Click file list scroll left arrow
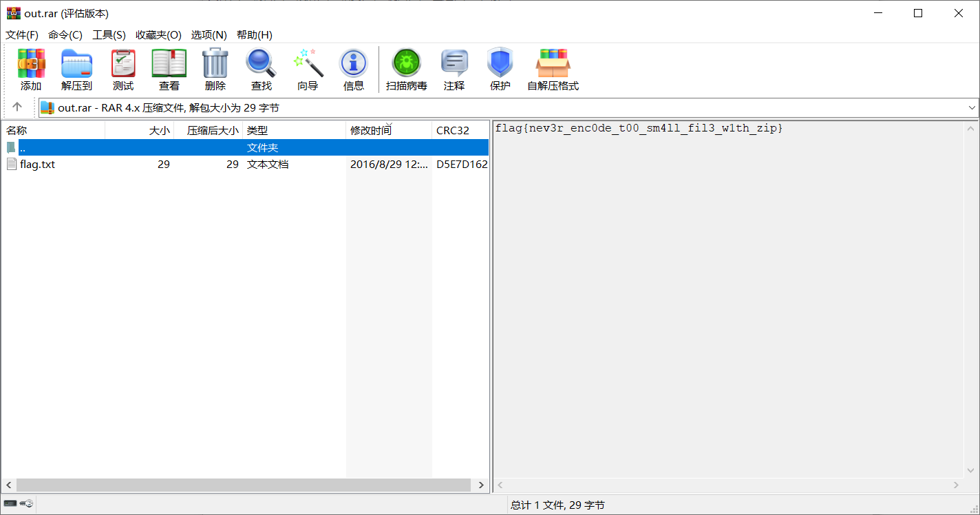This screenshot has width=980, height=515. pos(8,485)
